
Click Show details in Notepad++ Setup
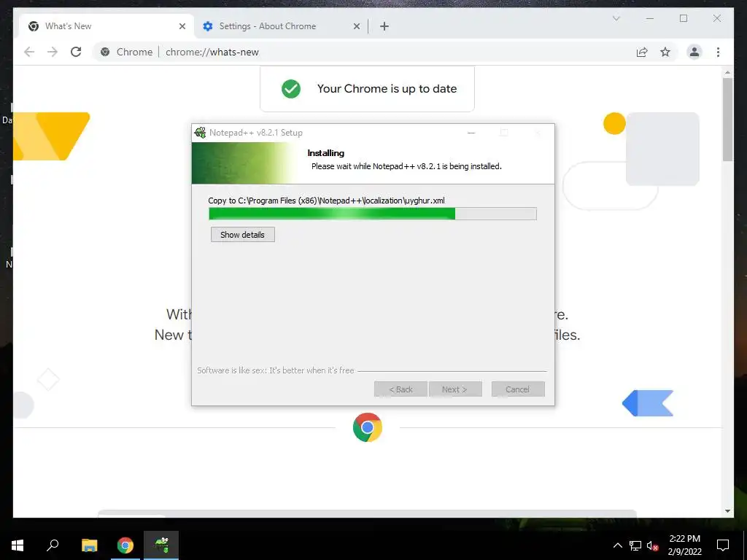(242, 234)
